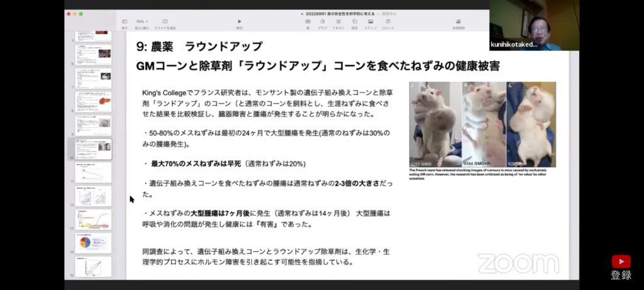Click the rat photos image on the slide
The width and height of the screenshot is (644, 290).
(x=482, y=125)
